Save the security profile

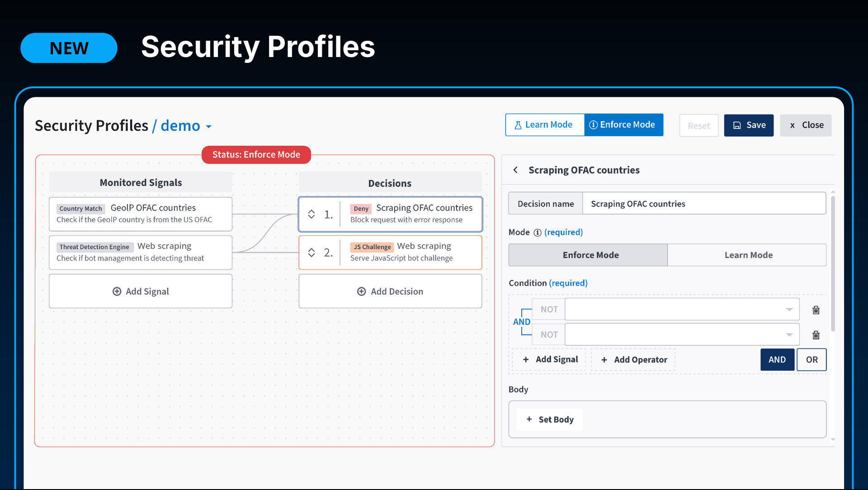749,125
